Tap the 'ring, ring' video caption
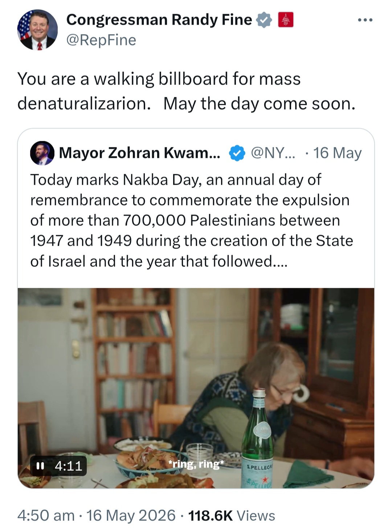 click(196, 464)
